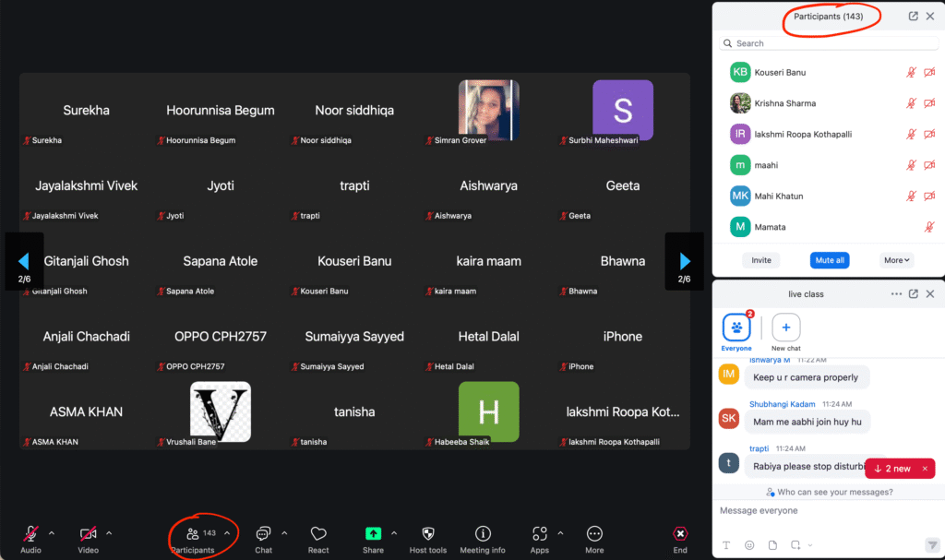Click the Invite button
The width and height of the screenshot is (945, 560).
pyautogui.click(x=761, y=260)
